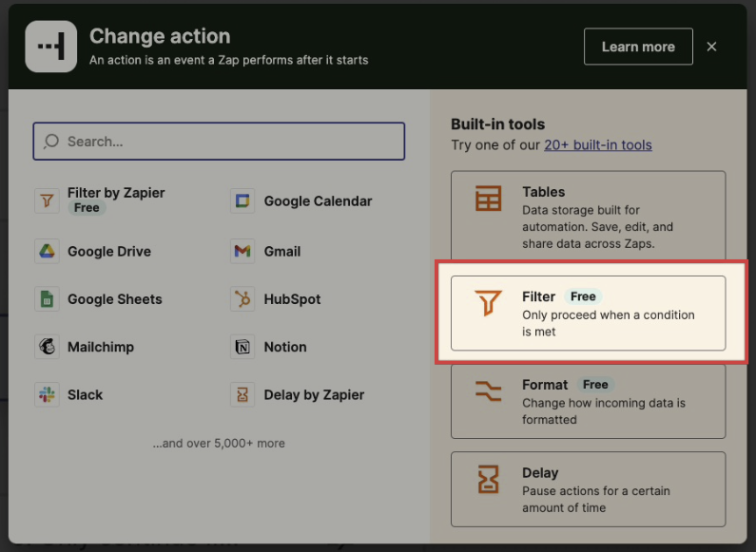Image resolution: width=756 pixels, height=552 pixels.
Task: Click the HubSpot icon
Action: (x=242, y=299)
